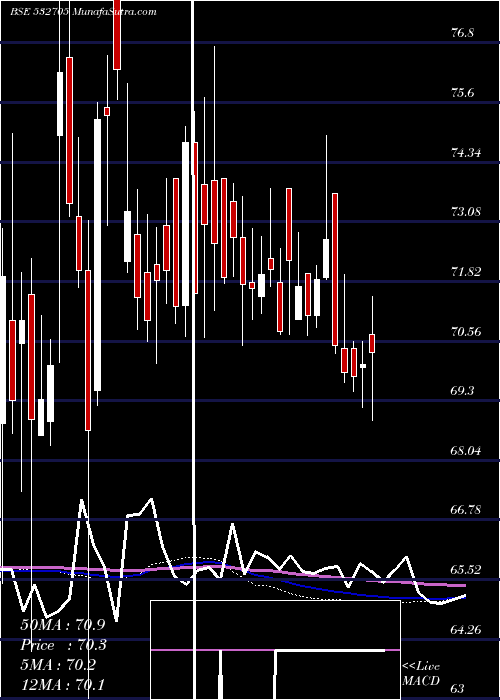
Task: Click the 65.52 price axis label
Action: [x=466, y=570]
